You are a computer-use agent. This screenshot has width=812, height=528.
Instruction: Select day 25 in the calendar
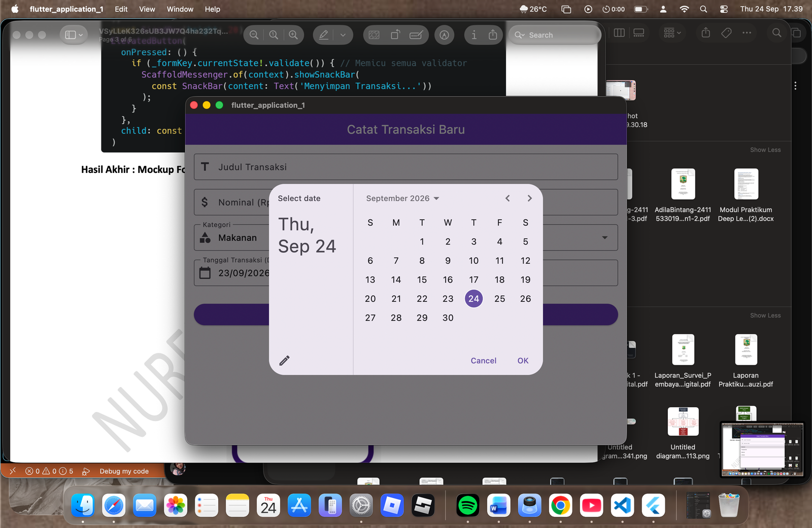point(499,299)
